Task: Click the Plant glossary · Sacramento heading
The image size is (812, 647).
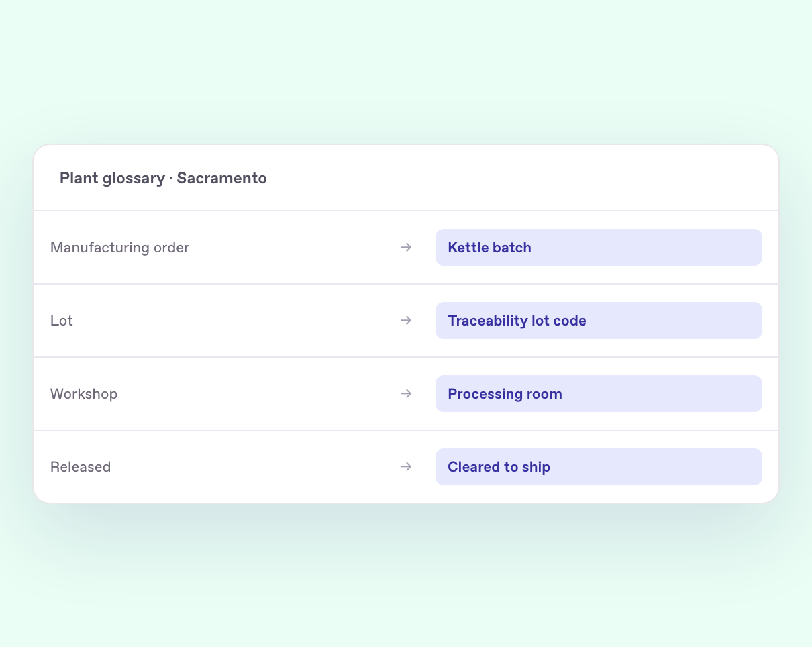Action: [x=163, y=179]
